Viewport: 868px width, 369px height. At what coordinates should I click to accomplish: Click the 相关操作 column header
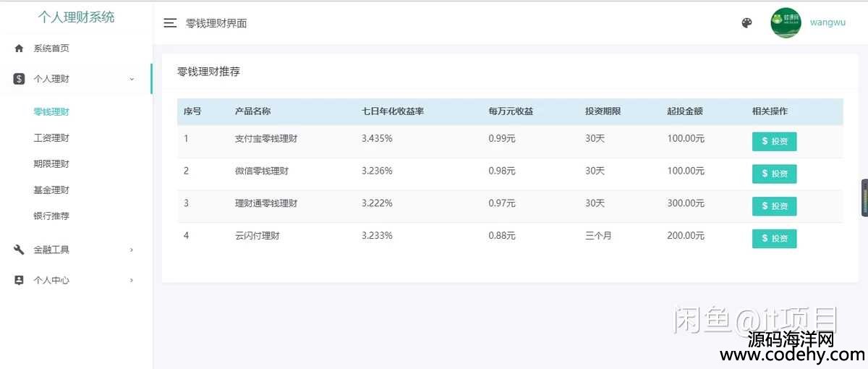(770, 111)
